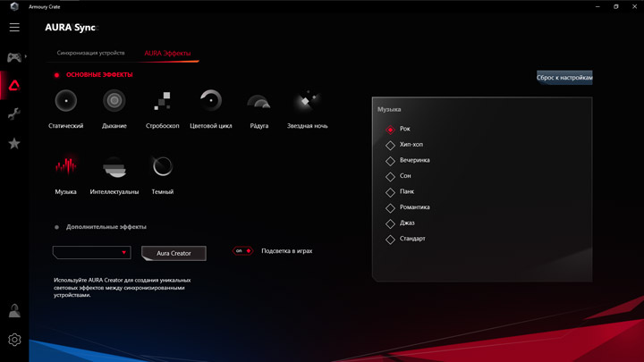This screenshot has width=644, height=362.
Task: Select the Цветовой цикл effect icon
Action: [211, 100]
